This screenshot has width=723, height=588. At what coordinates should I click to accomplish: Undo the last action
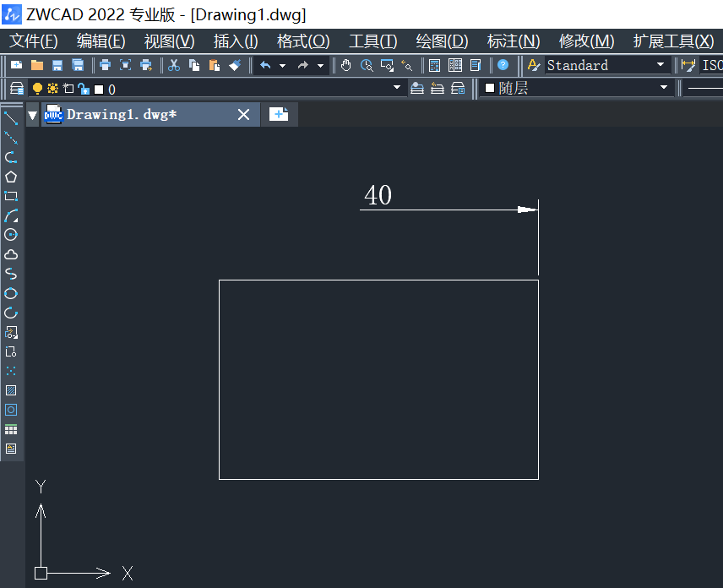coord(265,66)
